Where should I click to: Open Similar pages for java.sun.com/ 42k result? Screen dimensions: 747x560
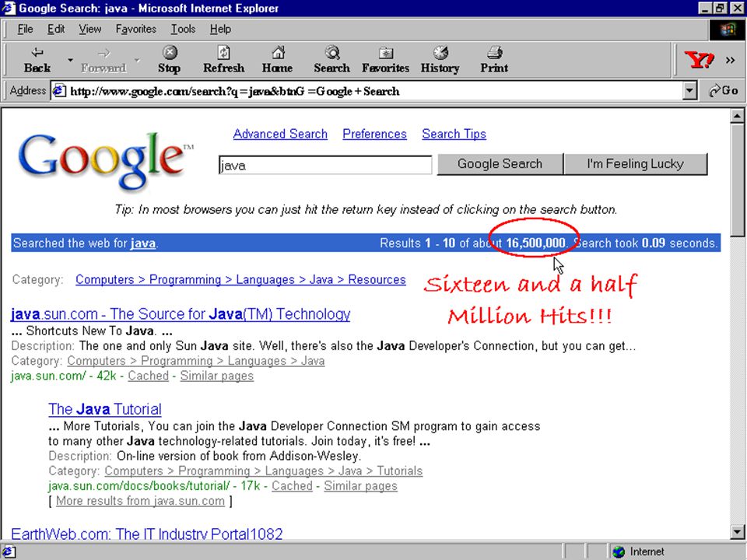(217, 376)
